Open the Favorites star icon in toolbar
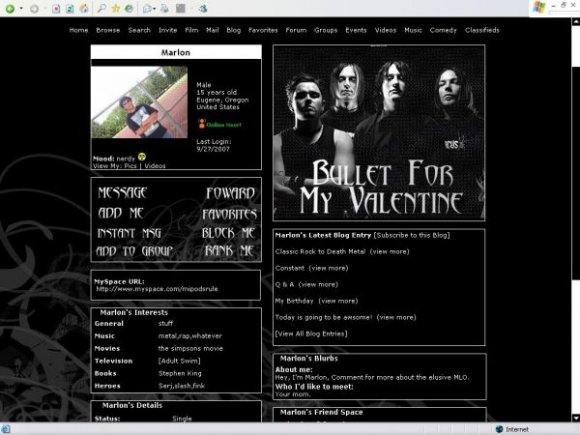This screenshot has height=435, width=580. pos(116,8)
